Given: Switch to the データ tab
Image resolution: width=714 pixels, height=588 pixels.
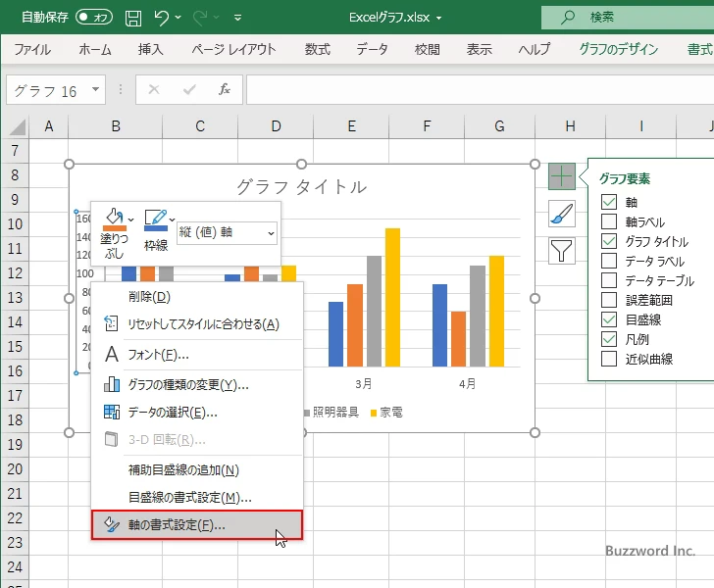Looking at the screenshot, I should tap(372, 49).
